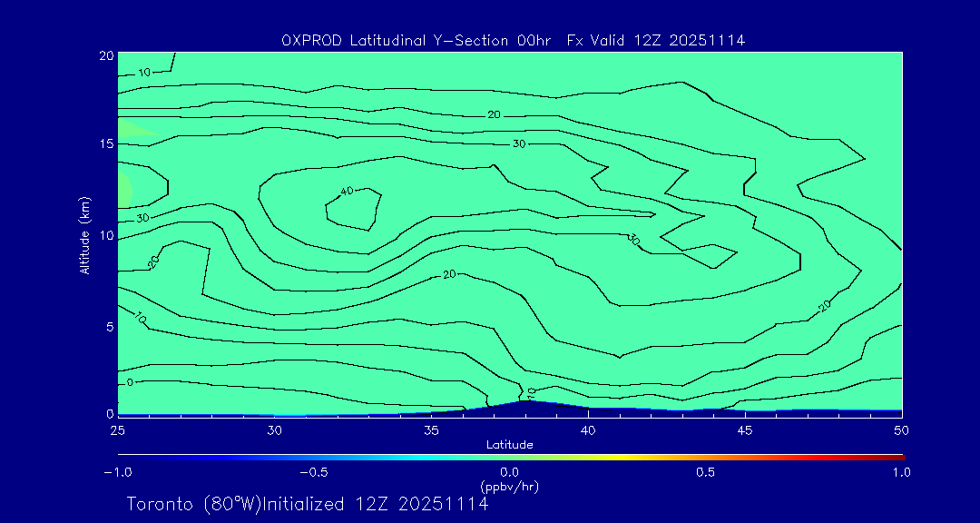Click altitude axis tick label 20
980x523 pixels.
105,55
